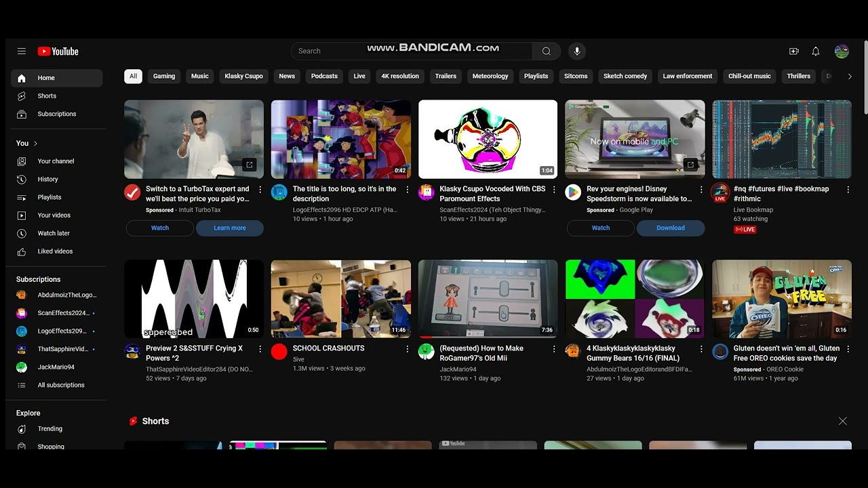
Task: Expand the You section chevron
Action: tap(35, 144)
